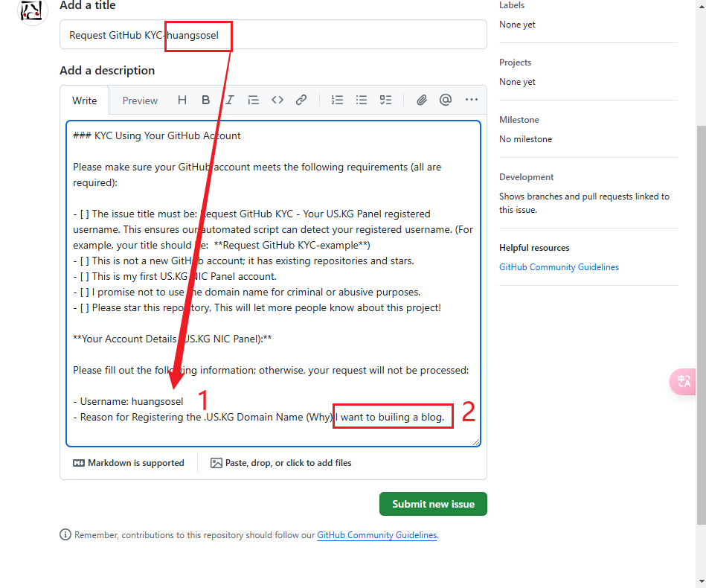Open the more formatting options menu

(x=472, y=100)
